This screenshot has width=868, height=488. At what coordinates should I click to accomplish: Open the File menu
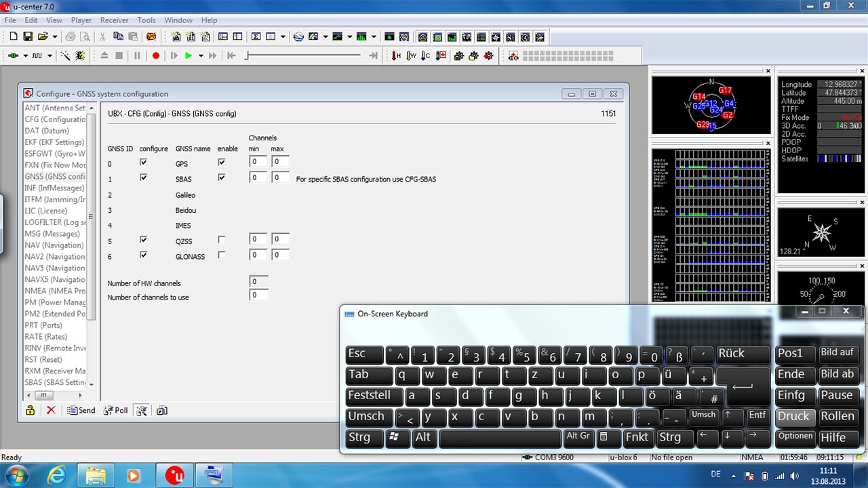point(10,20)
